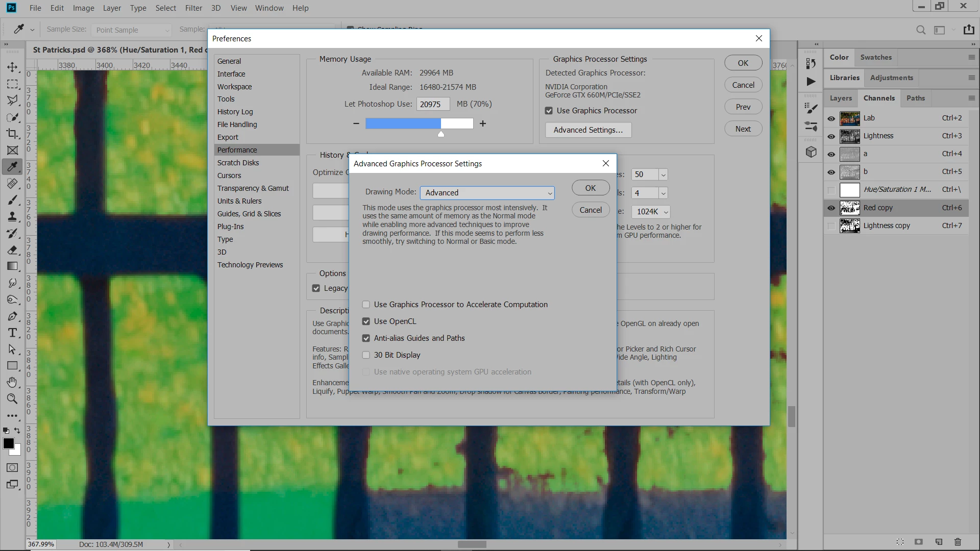980x551 pixels.
Task: Hide the Lightness channel eye icon
Action: [831, 136]
